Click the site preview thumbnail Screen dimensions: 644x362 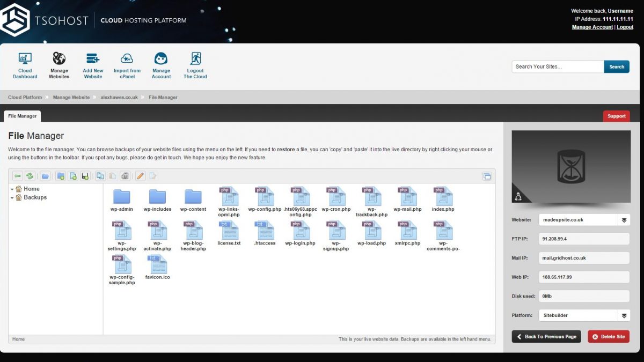click(571, 166)
